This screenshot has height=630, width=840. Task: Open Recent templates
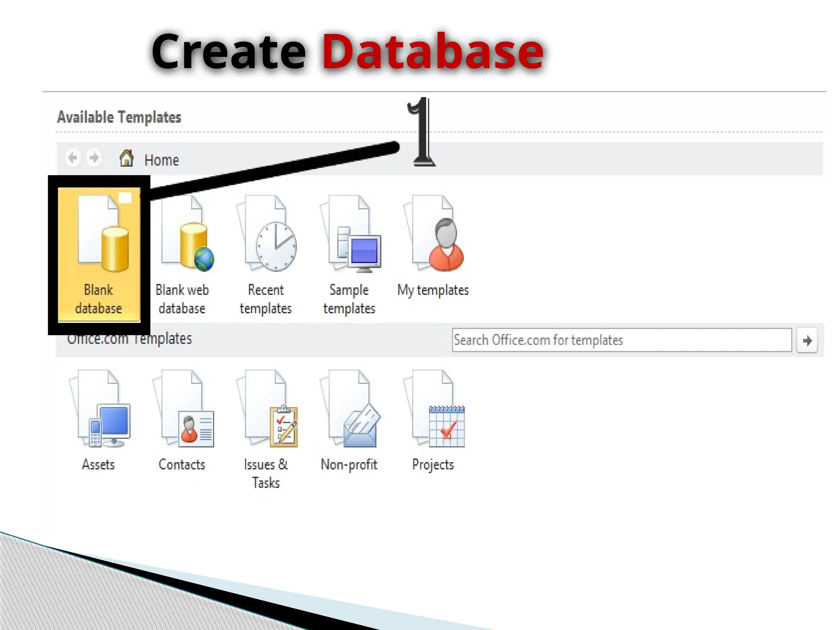266,254
